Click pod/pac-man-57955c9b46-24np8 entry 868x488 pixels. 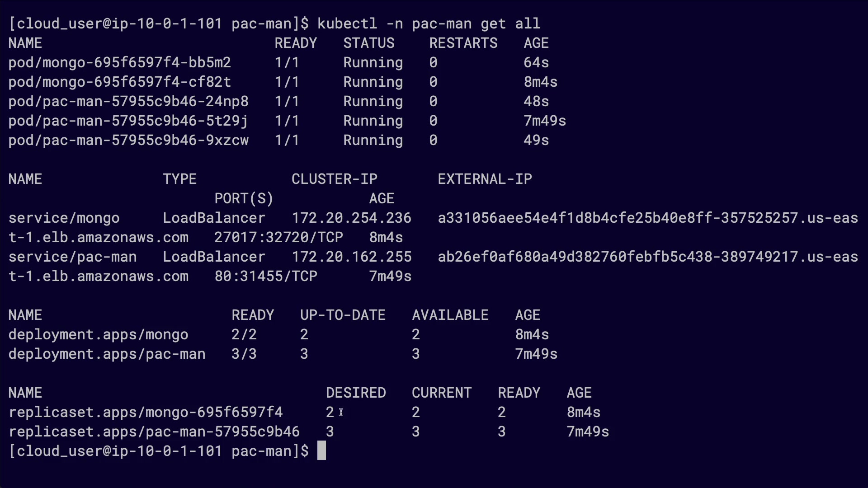(128, 101)
